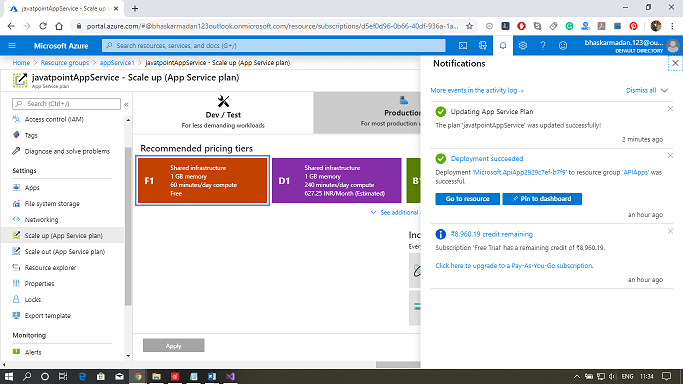Open the Help question mark icon

(x=543, y=46)
